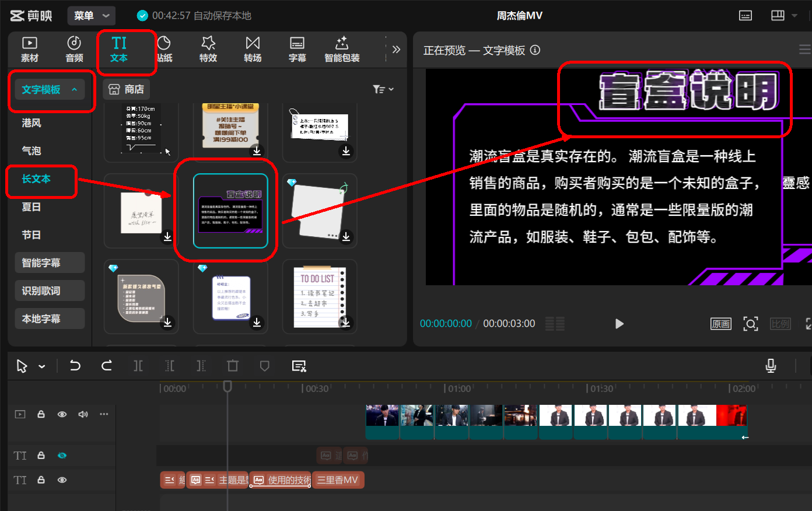Select the 长文本 template category

coord(36,179)
